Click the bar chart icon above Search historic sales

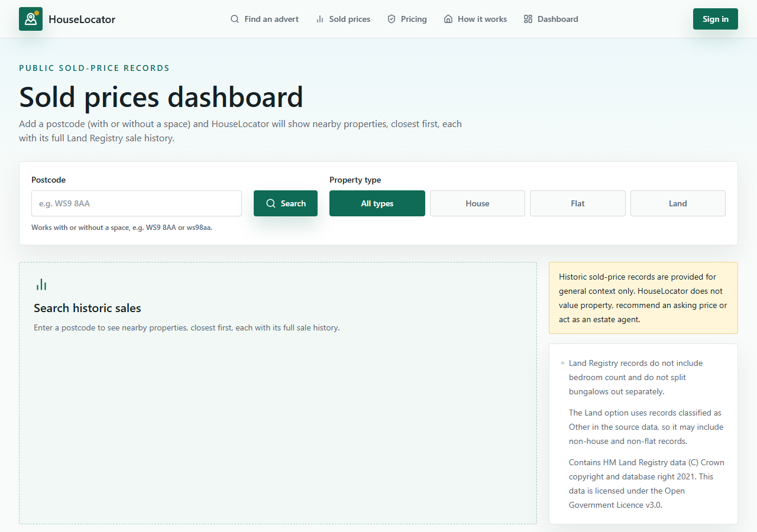click(41, 285)
